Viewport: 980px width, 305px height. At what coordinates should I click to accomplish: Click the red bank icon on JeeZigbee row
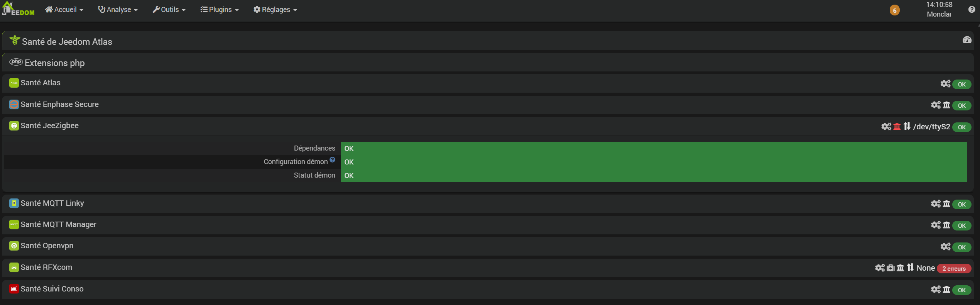click(897, 126)
